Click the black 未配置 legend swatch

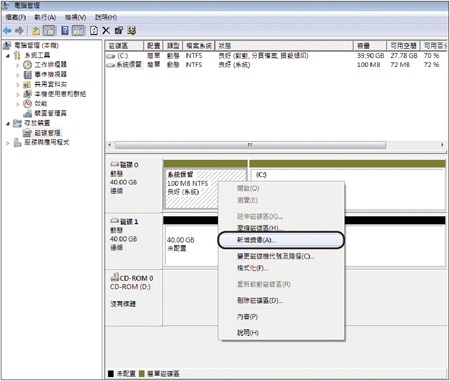coord(111,374)
